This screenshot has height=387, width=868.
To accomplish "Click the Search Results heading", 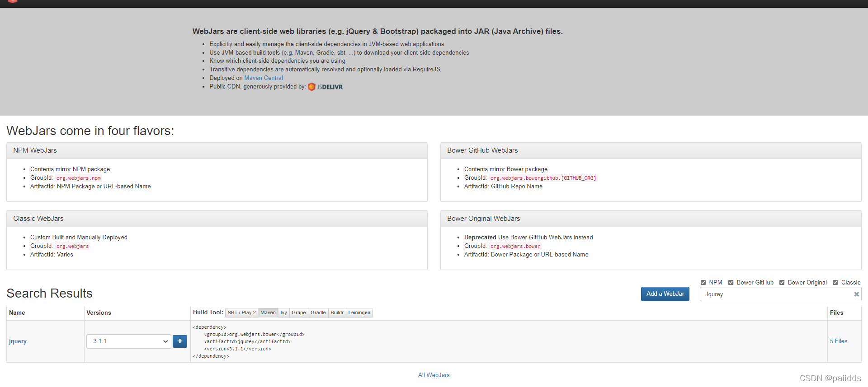I will pyautogui.click(x=49, y=294).
